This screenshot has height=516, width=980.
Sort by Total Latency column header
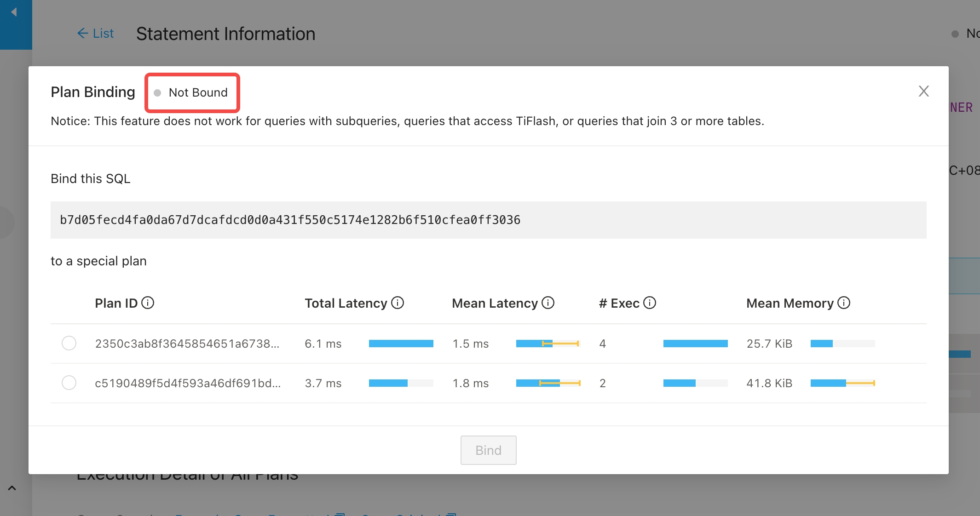click(x=346, y=303)
